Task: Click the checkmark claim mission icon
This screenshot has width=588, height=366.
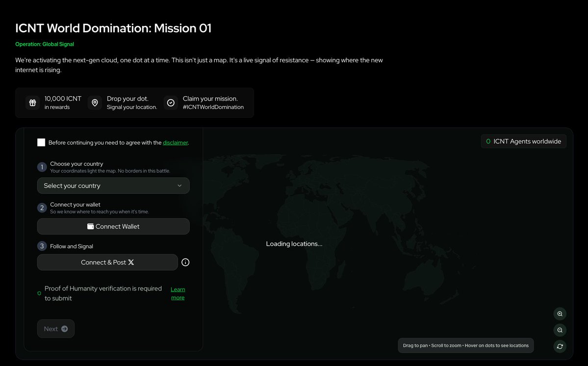Action: [x=171, y=103]
